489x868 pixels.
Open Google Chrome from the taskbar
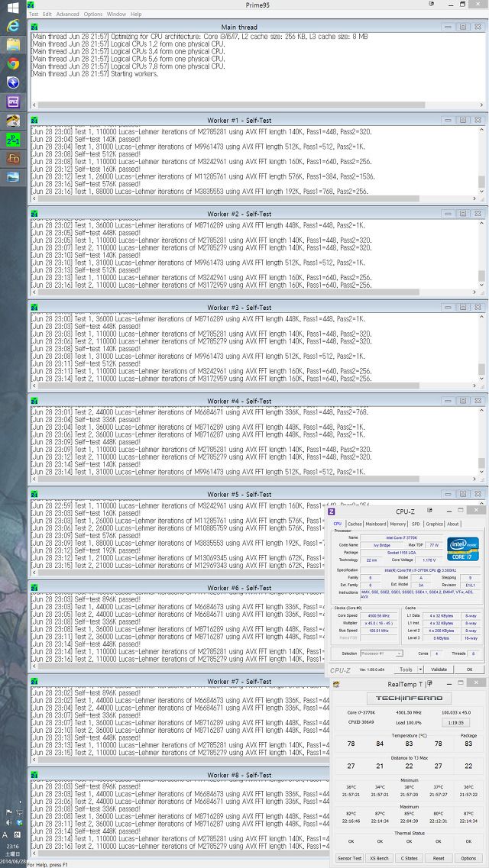(13, 63)
